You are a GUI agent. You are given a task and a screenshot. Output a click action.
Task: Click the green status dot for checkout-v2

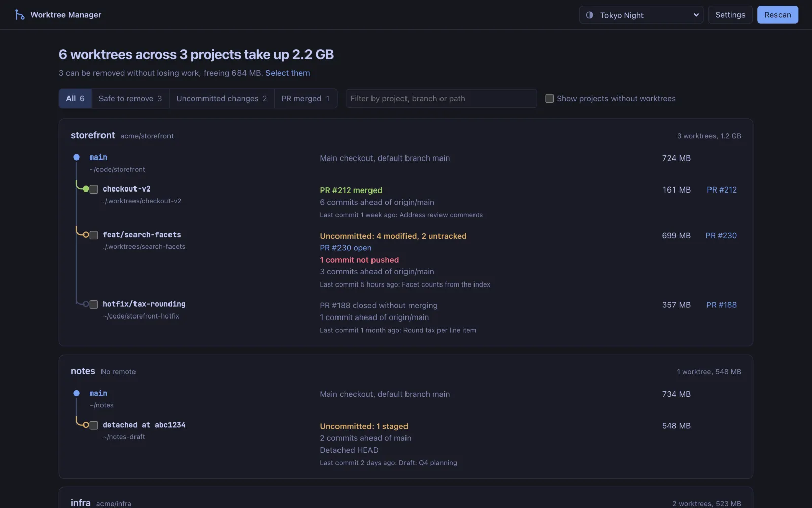pyautogui.click(x=86, y=189)
